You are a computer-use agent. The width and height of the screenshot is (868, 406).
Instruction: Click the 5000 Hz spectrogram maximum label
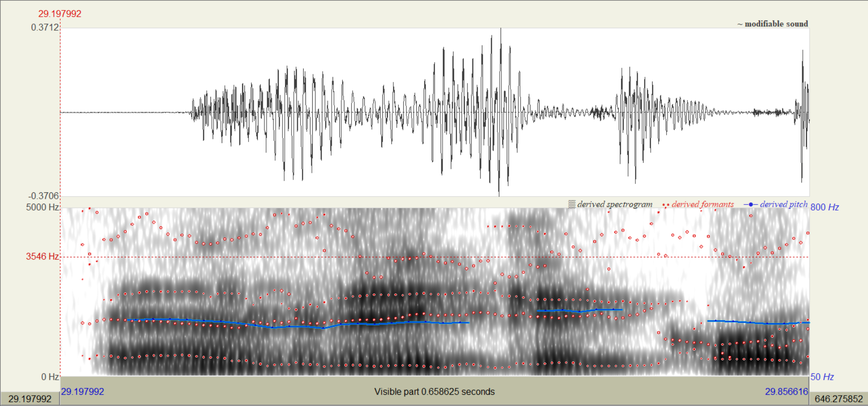(43, 207)
